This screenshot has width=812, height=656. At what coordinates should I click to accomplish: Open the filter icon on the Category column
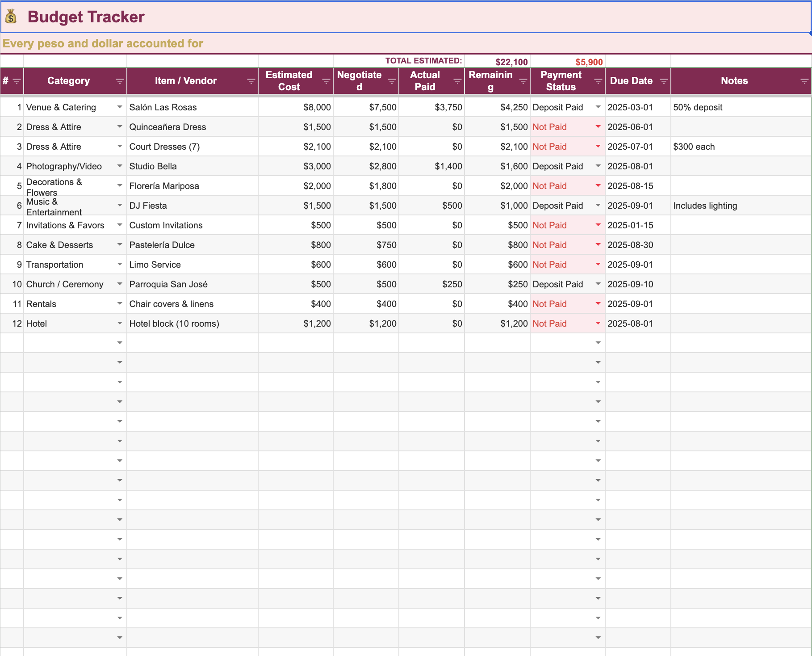(120, 81)
